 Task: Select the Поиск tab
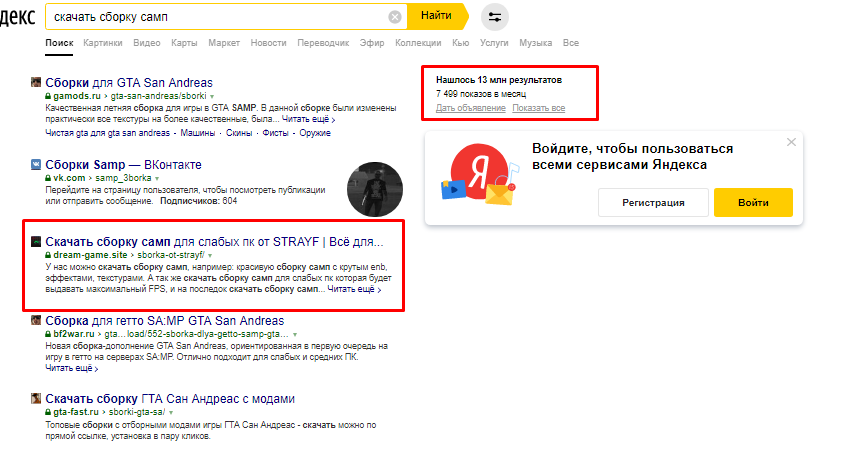click(59, 43)
